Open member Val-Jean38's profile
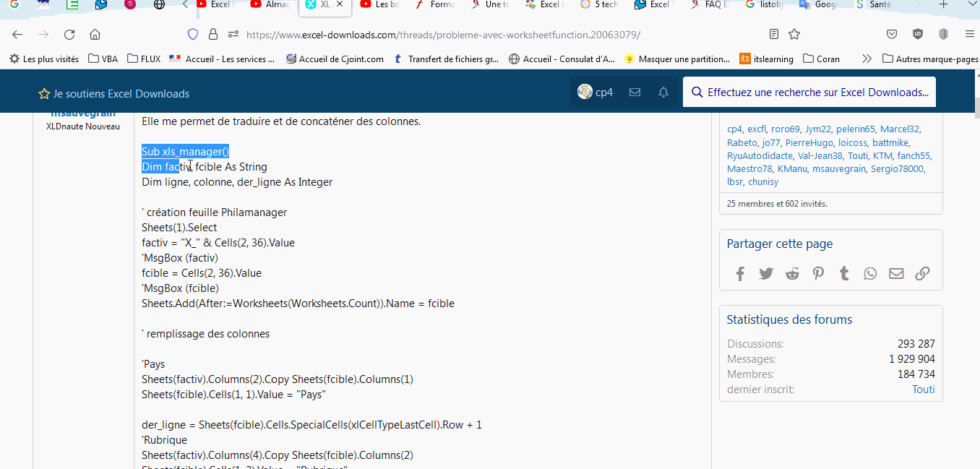 [820, 155]
